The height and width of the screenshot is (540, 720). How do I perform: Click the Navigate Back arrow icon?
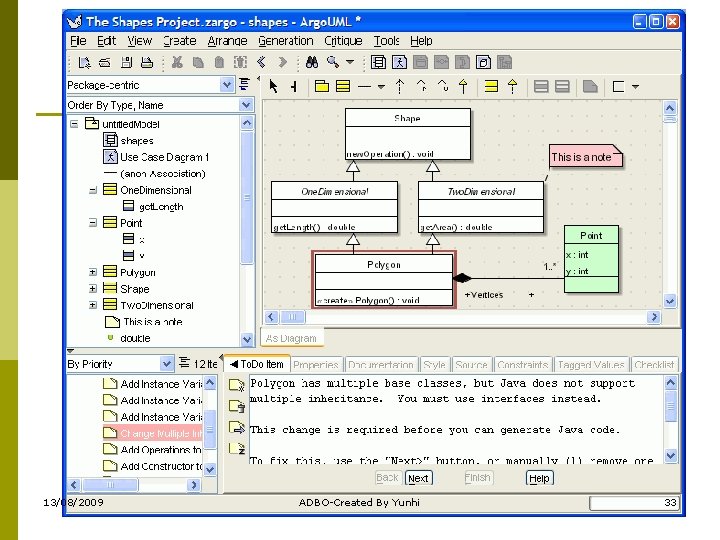[x=262, y=62]
